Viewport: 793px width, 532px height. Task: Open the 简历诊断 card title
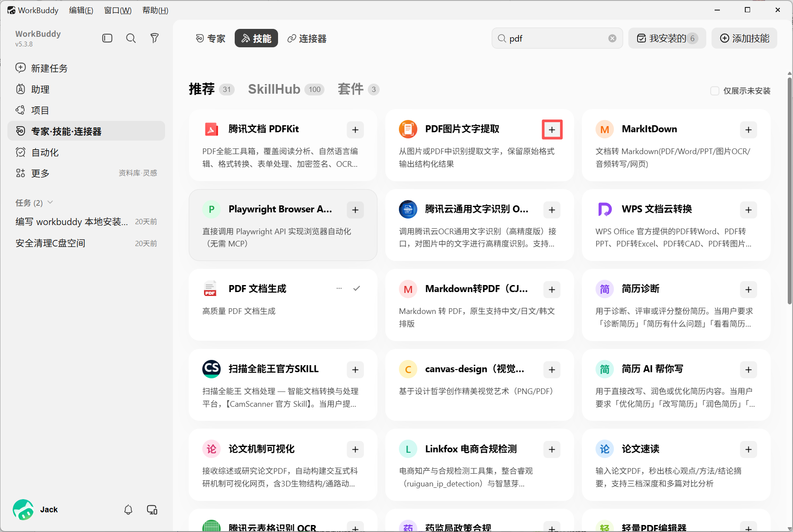(x=641, y=289)
